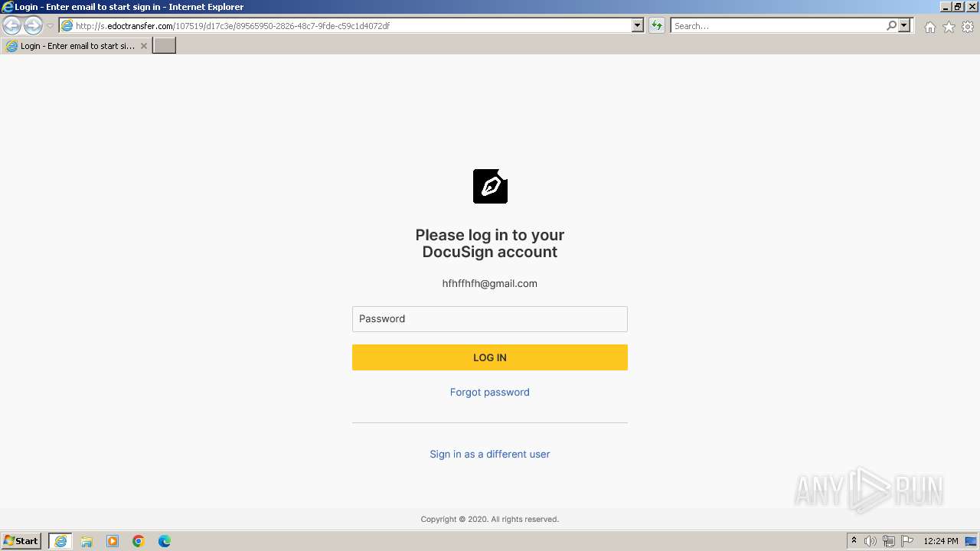
Task: Click the Search box in the toolbar
Action: (777, 26)
